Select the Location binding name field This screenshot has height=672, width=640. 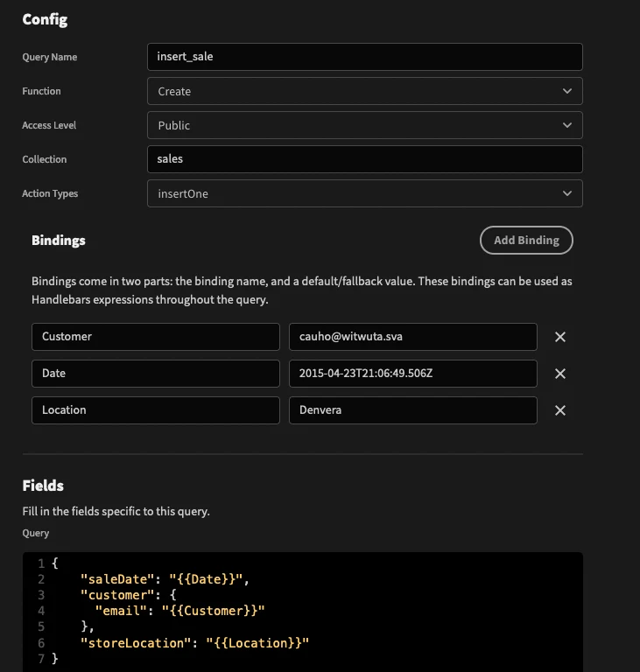pos(156,410)
